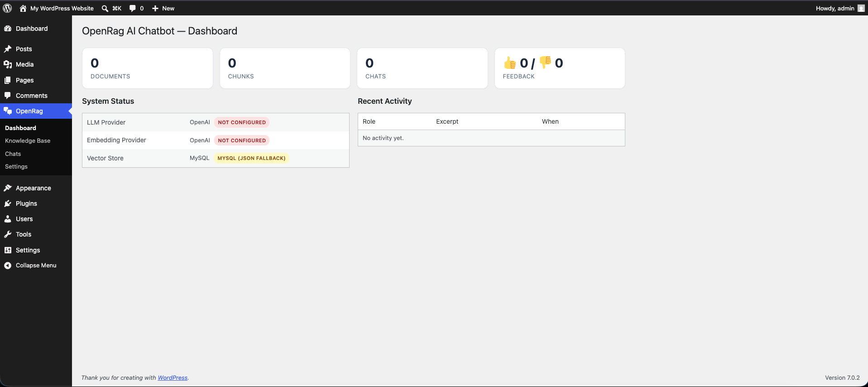Click the Comments icon in sidebar
Screen dimensions: 868x387
[8, 96]
